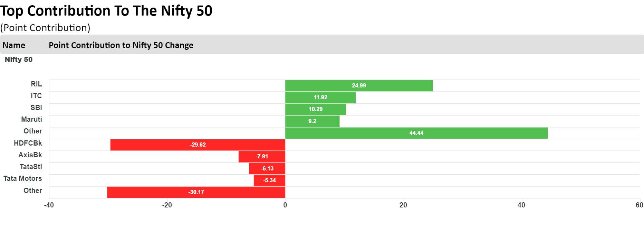Select the TataStl bar showing -6.13
The image size is (644, 232).
(x=267, y=169)
